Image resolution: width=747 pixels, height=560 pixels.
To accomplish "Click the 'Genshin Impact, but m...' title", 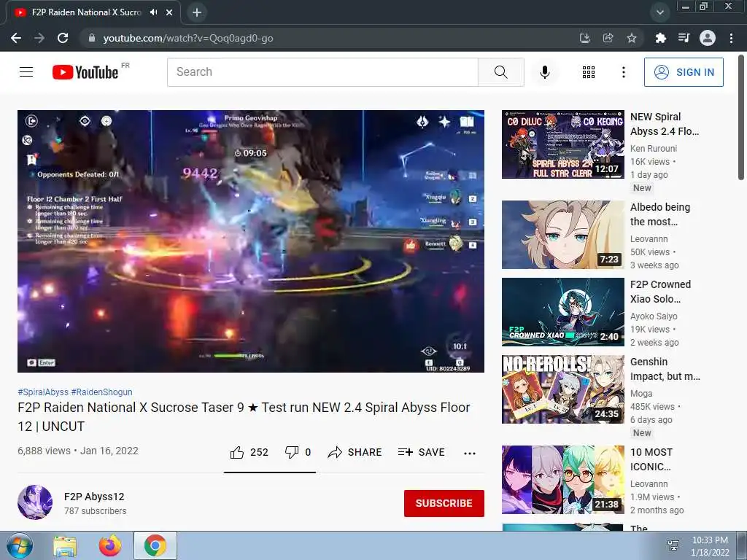I will point(665,369).
